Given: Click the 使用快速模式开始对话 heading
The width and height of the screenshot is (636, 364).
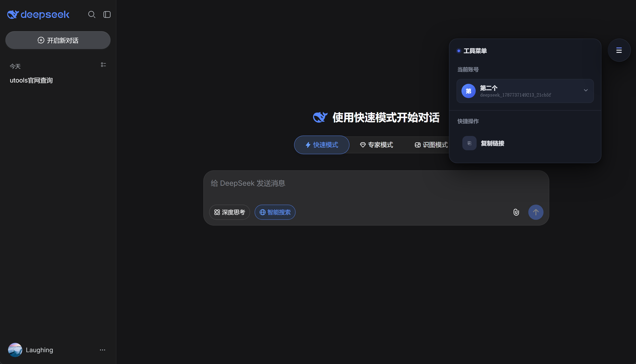Looking at the screenshot, I should [x=386, y=117].
